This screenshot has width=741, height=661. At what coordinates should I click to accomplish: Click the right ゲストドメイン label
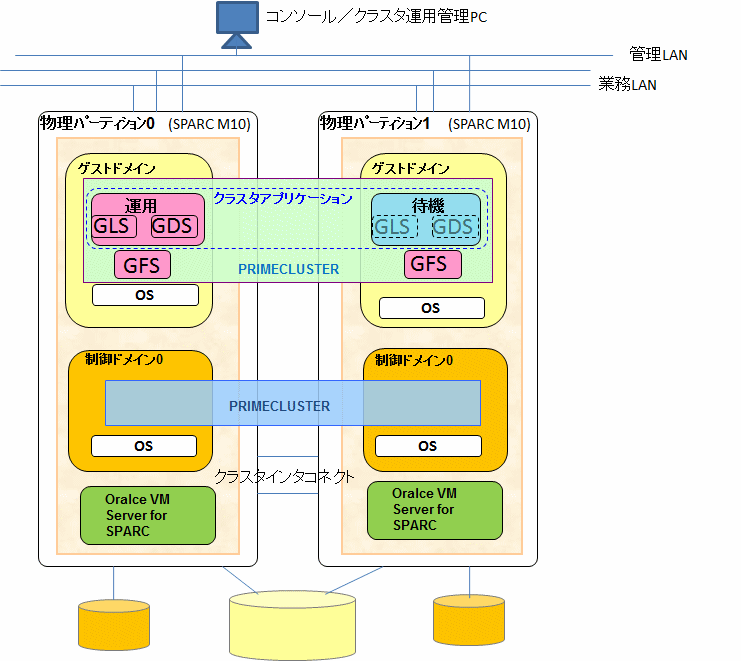pyautogui.click(x=411, y=168)
